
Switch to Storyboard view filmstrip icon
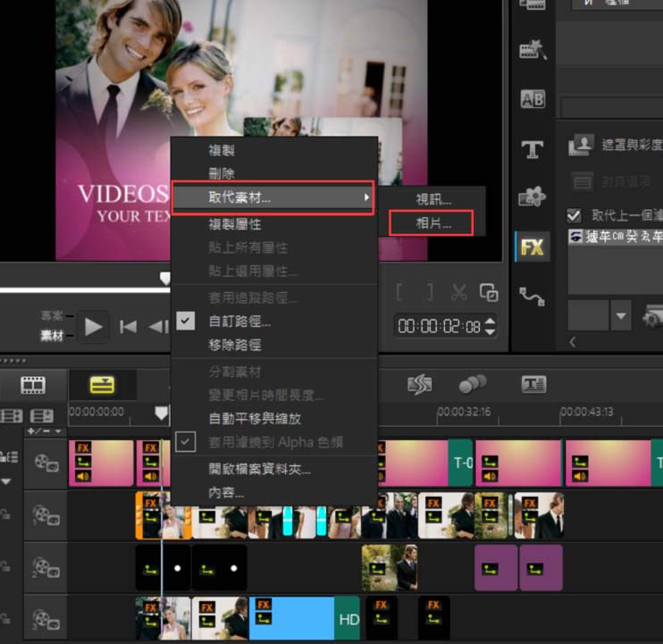(x=33, y=385)
